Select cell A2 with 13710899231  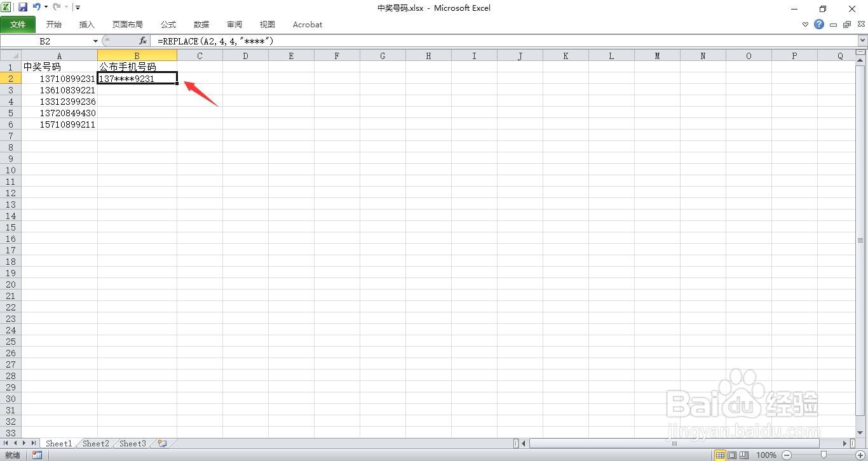click(x=59, y=78)
